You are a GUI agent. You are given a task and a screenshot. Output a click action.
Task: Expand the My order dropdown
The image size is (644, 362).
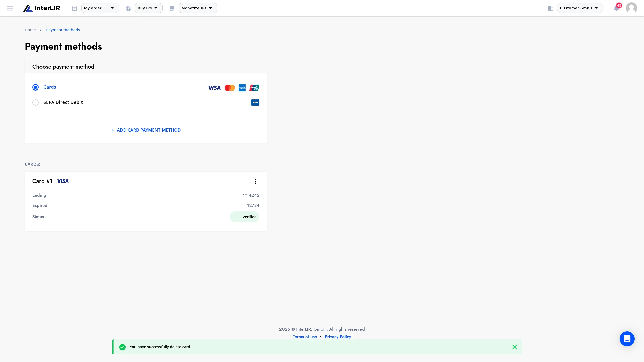pos(100,8)
